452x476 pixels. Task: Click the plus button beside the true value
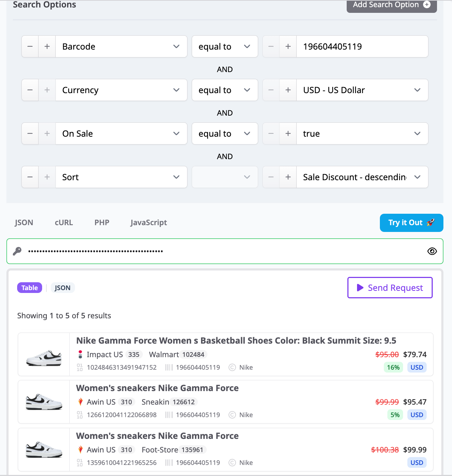click(288, 133)
